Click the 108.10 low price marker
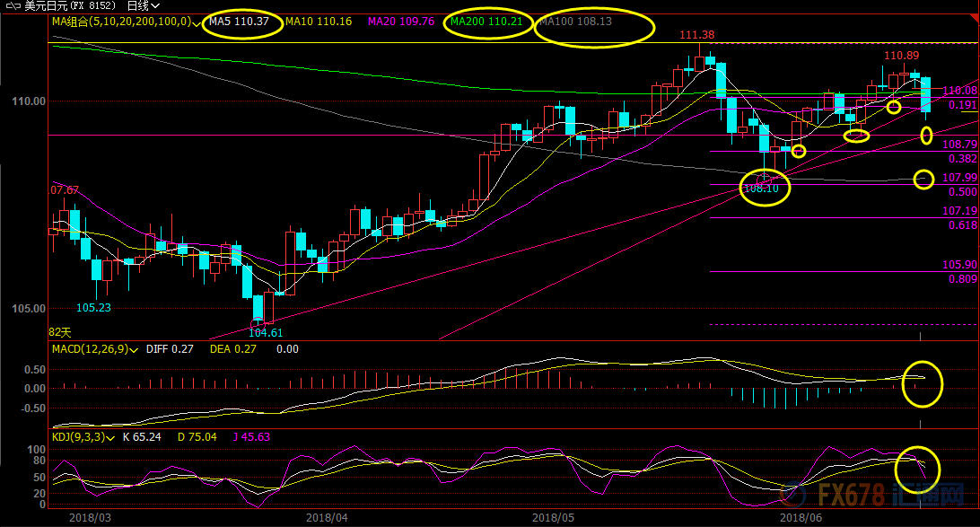Image resolution: width=980 pixels, height=527 pixels. click(x=759, y=189)
